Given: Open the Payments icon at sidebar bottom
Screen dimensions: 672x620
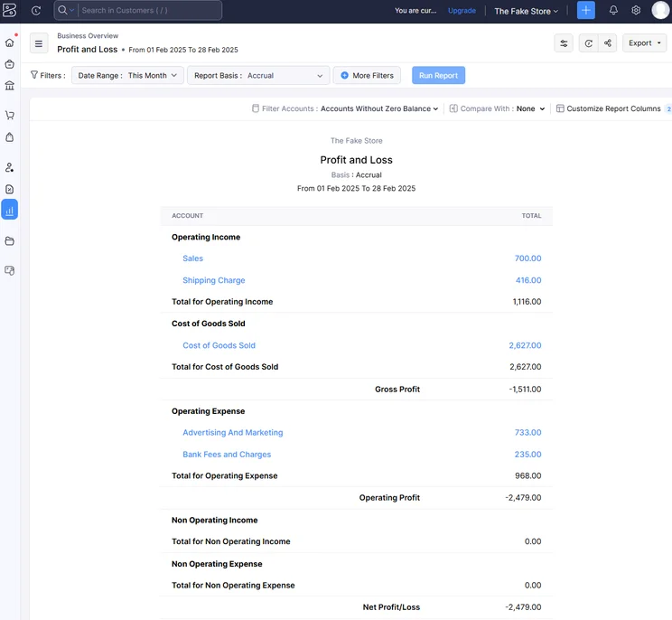Looking at the screenshot, I should tap(9, 270).
